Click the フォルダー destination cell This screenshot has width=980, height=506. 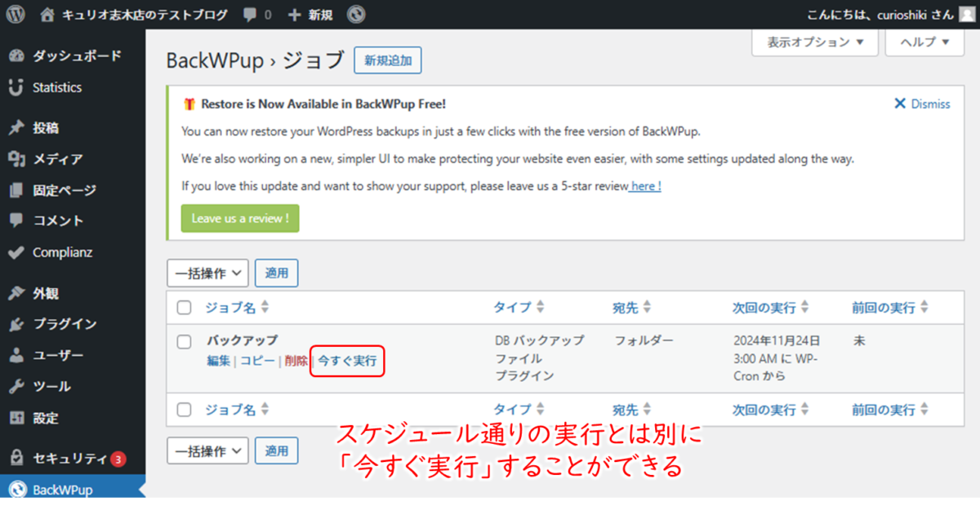(x=644, y=340)
